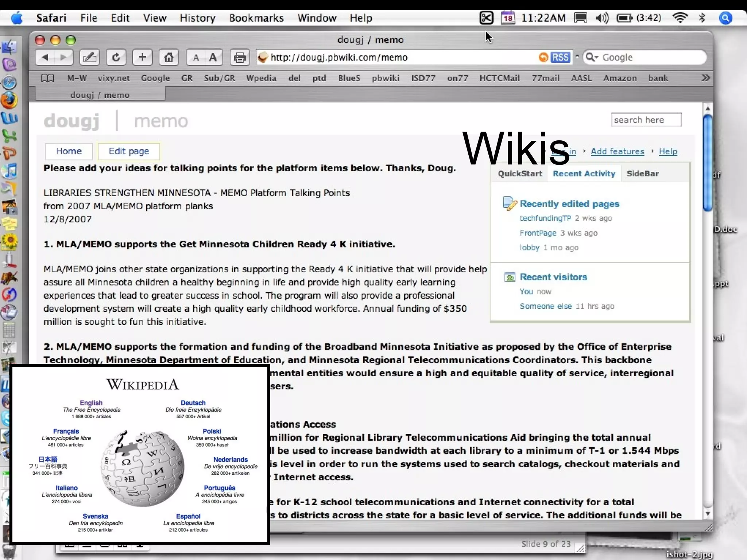
Task: Click the Wpedia bookmark
Action: (x=261, y=78)
